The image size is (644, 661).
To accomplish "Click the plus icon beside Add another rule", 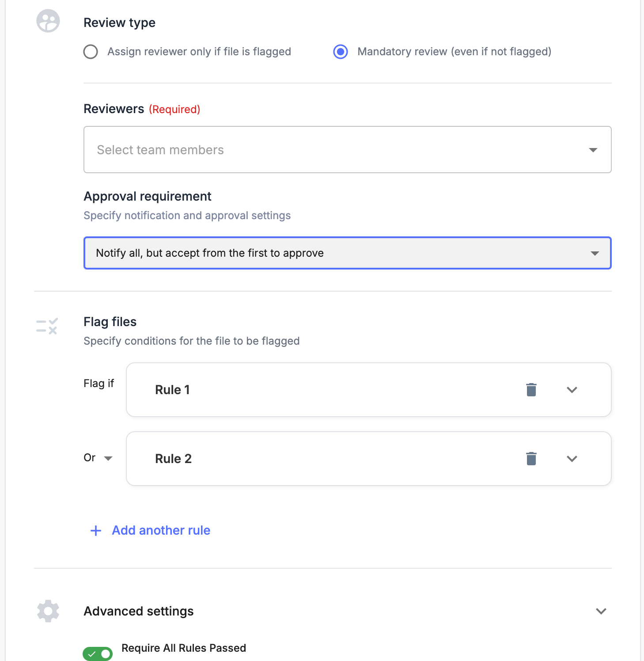I will [x=95, y=530].
